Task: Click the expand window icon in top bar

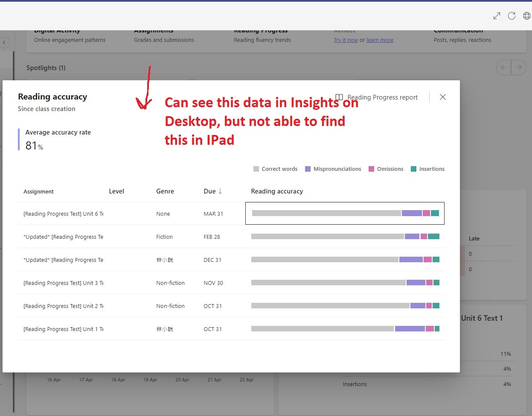Action: (x=497, y=16)
